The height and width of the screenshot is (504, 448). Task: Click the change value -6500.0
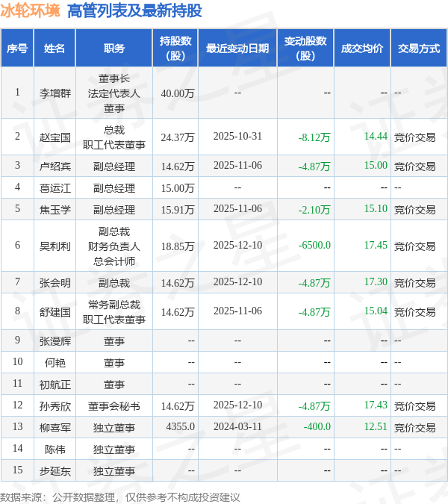pos(314,245)
